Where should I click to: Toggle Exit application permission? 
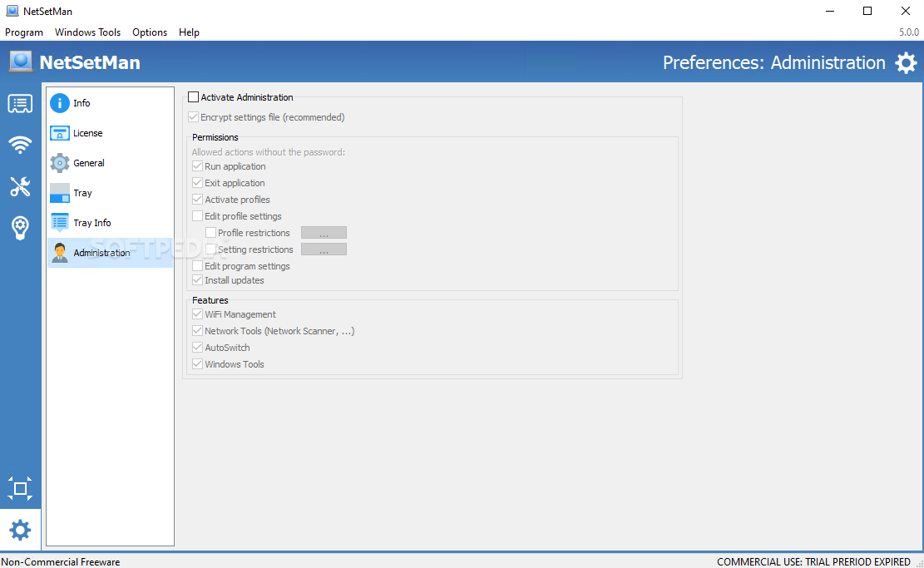point(197,183)
